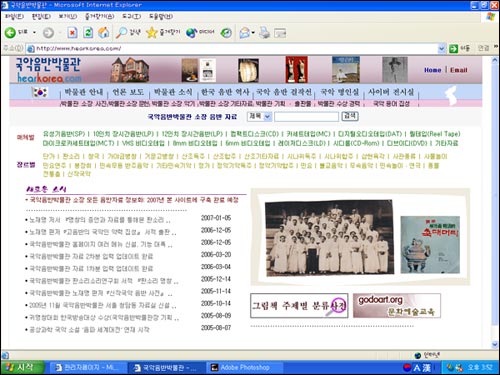Click the Stop loading icon

coord(72,32)
